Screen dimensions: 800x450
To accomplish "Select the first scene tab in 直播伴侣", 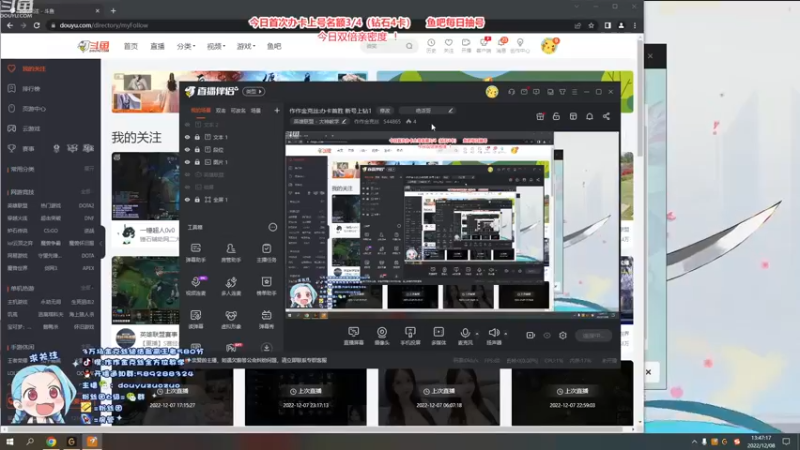I will pos(200,110).
